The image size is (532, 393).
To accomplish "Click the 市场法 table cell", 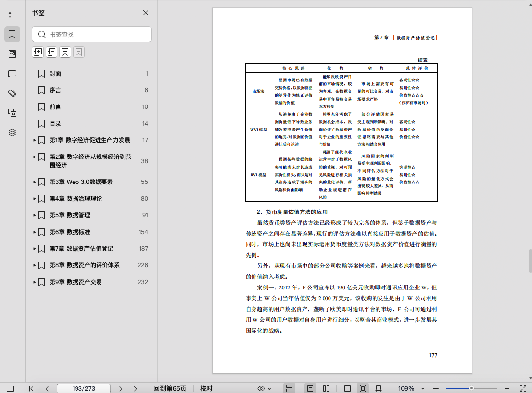I will 258,91.
